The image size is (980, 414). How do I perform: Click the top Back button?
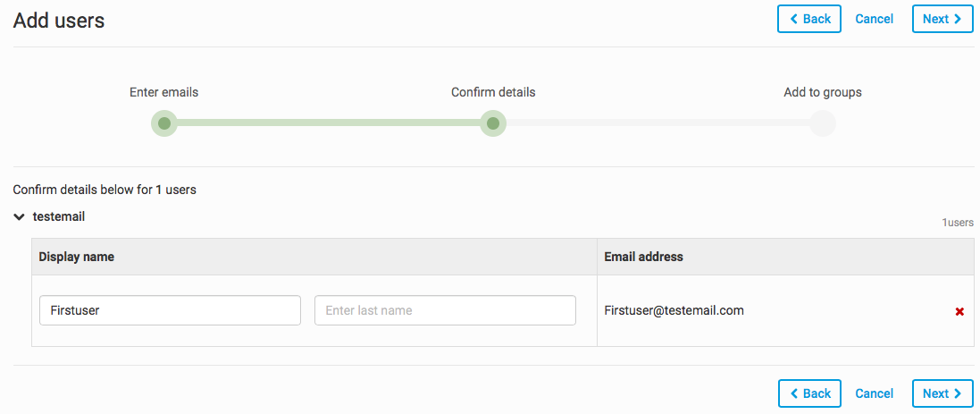pyautogui.click(x=809, y=19)
